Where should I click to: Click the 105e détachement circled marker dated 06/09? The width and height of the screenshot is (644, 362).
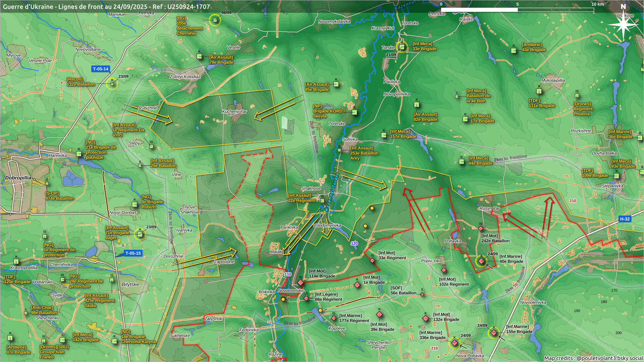point(215,20)
